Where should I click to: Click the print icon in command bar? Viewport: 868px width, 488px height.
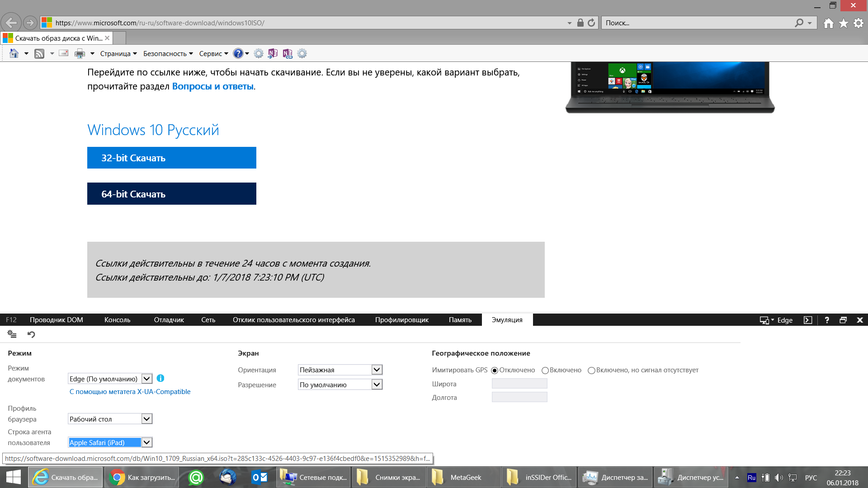coord(80,54)
